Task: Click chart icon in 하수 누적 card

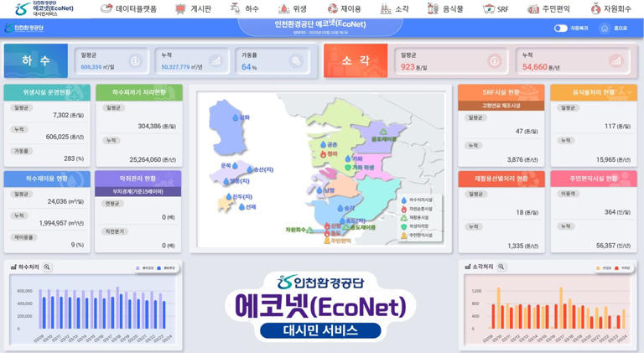Action: 216,61
